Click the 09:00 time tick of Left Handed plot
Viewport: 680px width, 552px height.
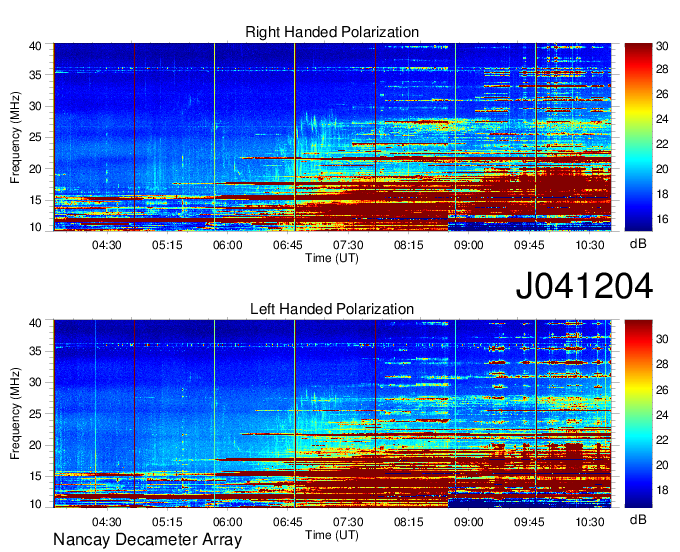point(469,522)
